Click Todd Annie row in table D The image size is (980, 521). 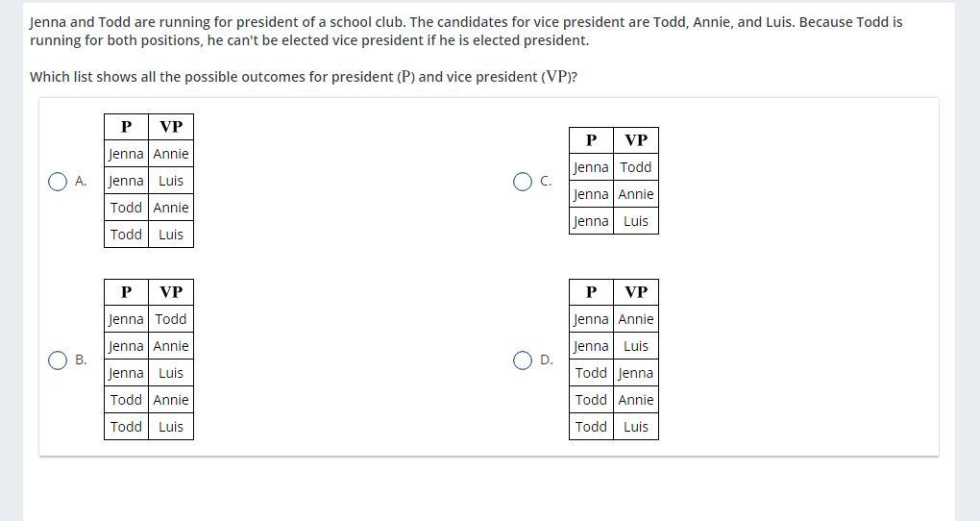click(614, 400)
